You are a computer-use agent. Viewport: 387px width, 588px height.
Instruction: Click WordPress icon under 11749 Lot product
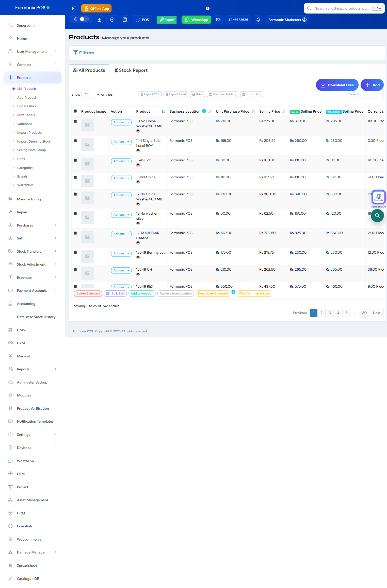(138, 165)
